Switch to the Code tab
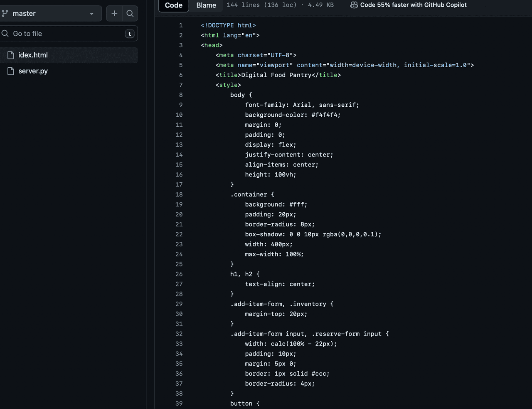 (174, 5)
